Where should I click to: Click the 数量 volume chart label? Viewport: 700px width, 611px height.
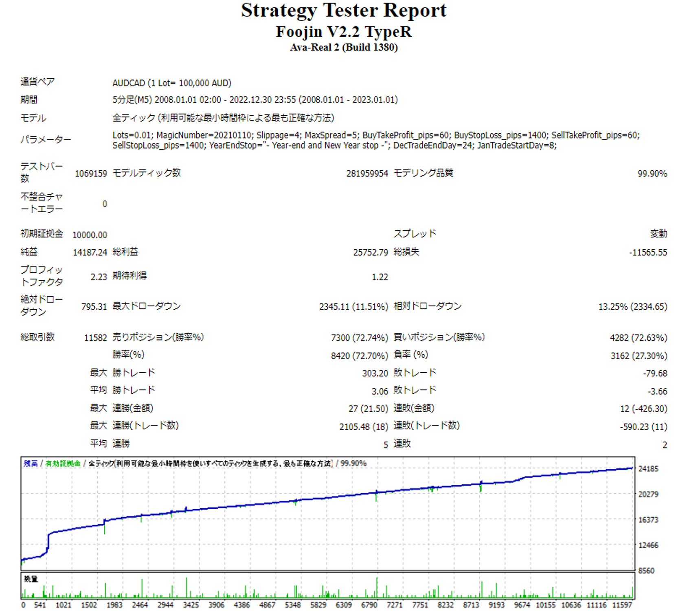(x=31, y=579)
